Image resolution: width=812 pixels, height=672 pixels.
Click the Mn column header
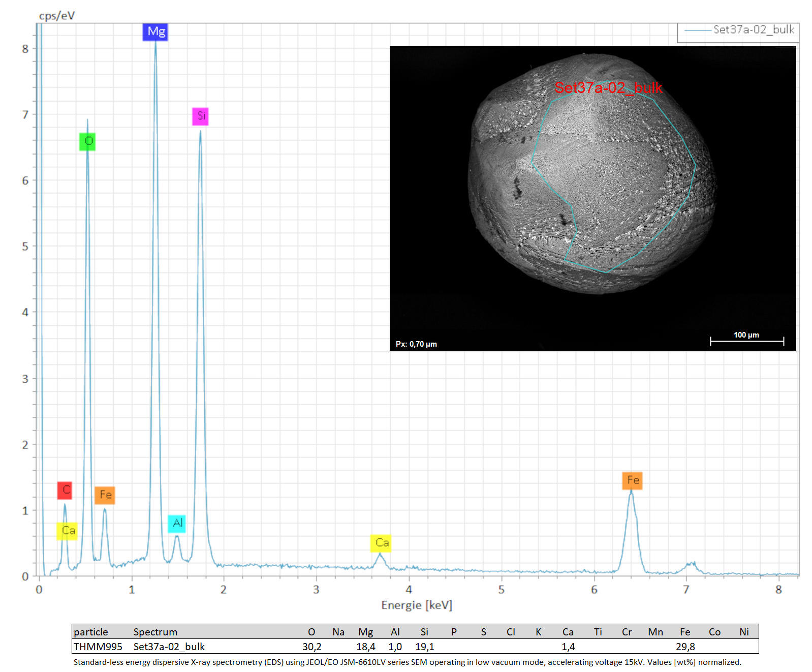tap(655, 632)
